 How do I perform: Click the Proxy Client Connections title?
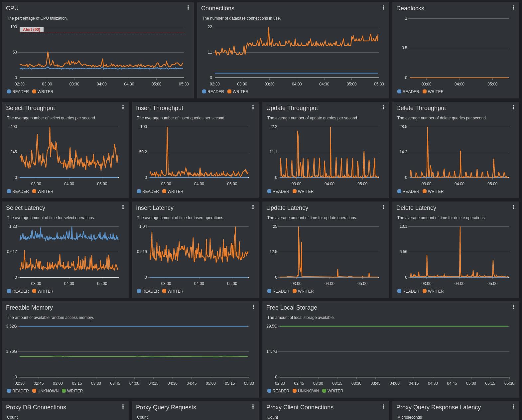point(300,407)
